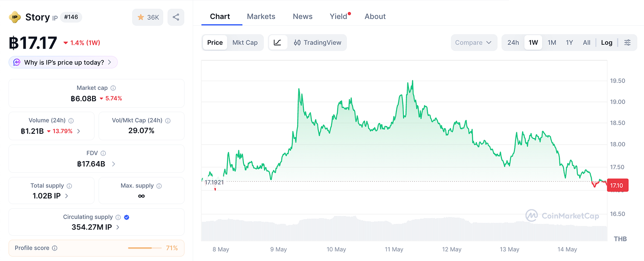
Task: Switch chart to Price view
Action: click(215, 43)
